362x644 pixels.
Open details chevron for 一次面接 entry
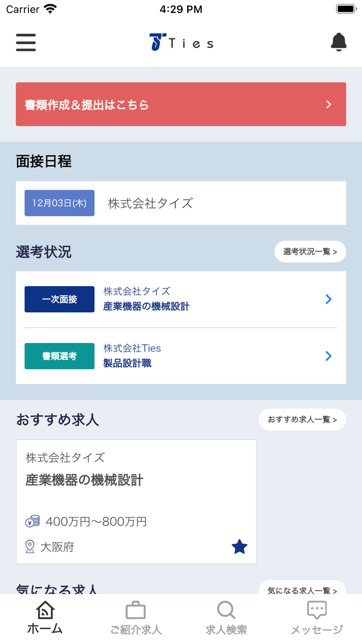click(x=328, y=299)
